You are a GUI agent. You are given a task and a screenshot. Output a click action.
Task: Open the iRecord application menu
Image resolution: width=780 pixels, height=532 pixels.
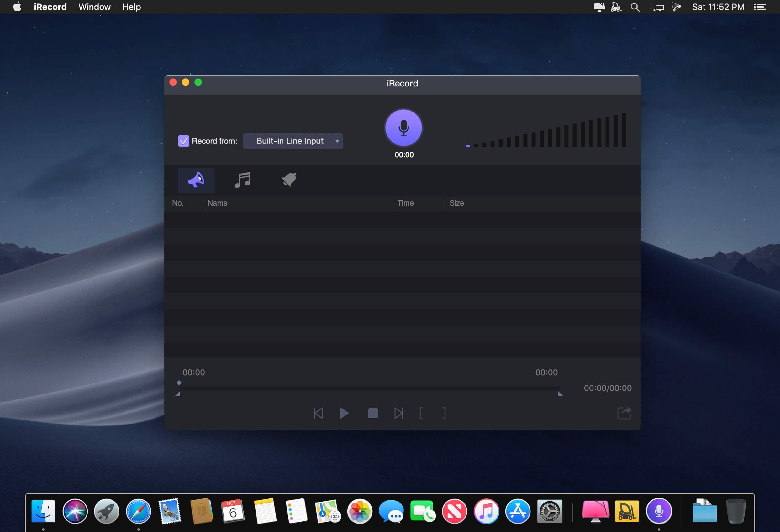point(50,7)
